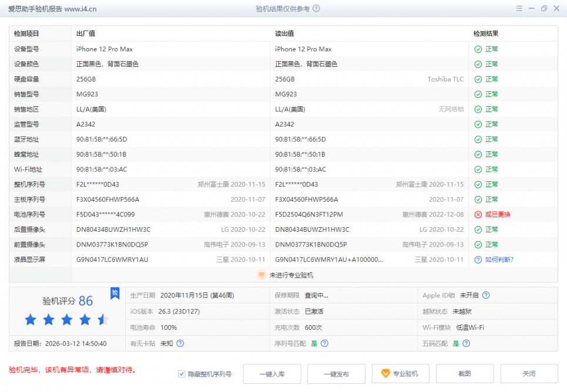This screenshot has width=567, height=392.
Task: Click help icon beside 五码匹配
Action: click(x=467, y=343)
